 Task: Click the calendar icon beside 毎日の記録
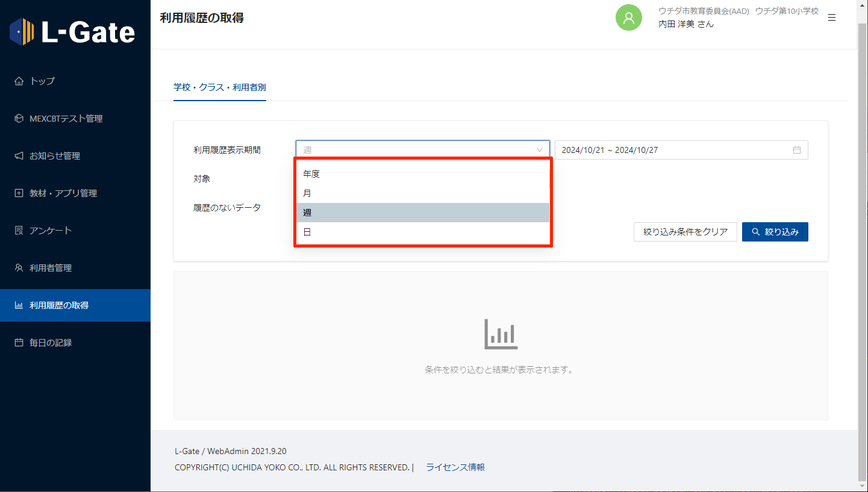tap(19, 343)
